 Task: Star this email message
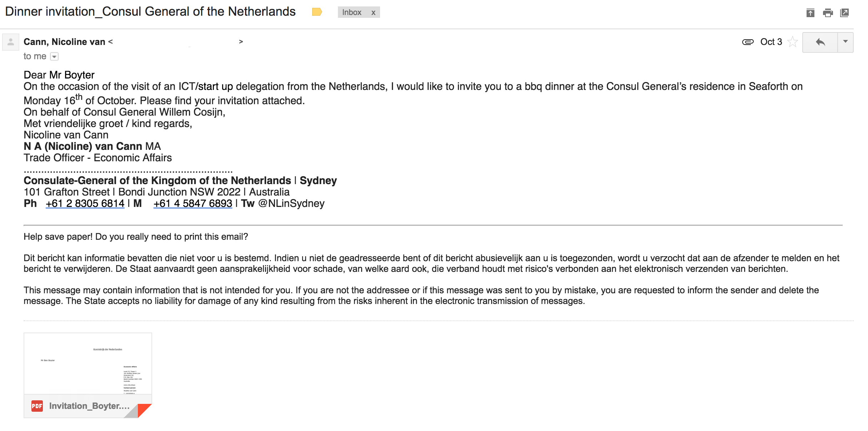point(793,42)
